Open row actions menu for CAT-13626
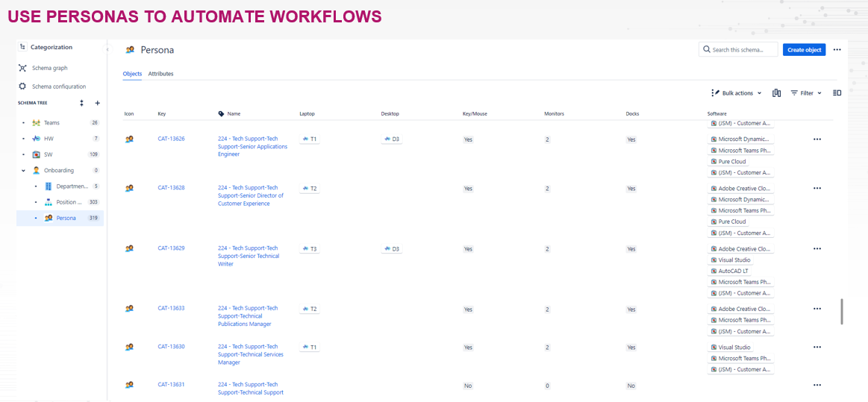The height and width of the screenshot is (402, 868). [817, 139]
